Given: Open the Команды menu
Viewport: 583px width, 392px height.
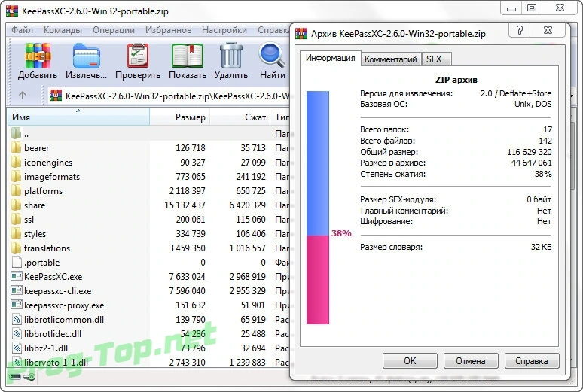Looking at the screenshot, I should coord(63,30).
